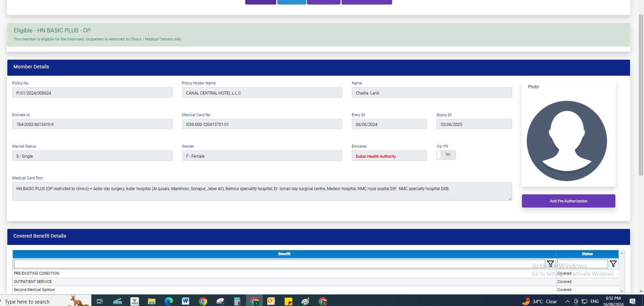Show hidden system tray icons
The image size is (644, 306).
567,301
